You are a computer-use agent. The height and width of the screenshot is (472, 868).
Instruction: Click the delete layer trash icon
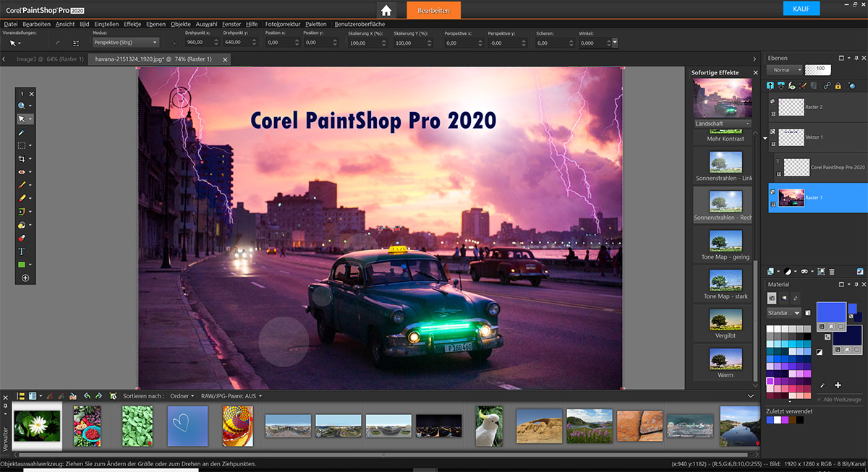(832, 271)
